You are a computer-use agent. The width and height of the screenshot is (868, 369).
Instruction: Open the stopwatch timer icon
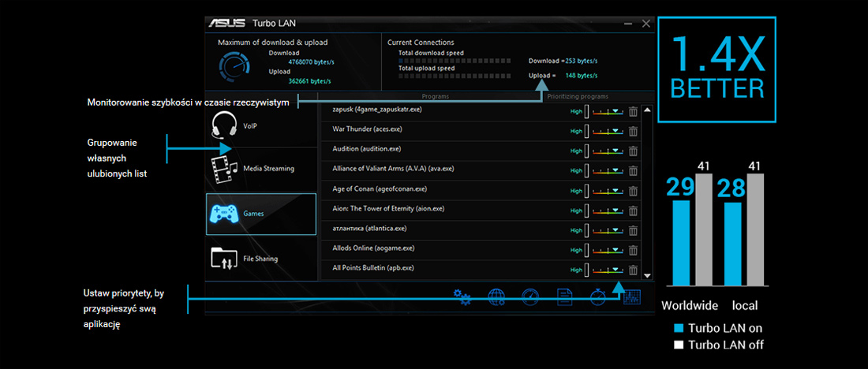(598, 297)
